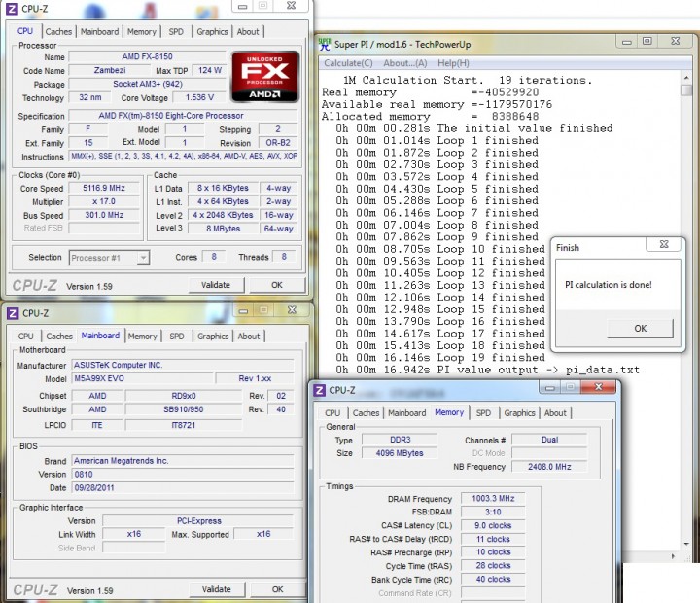Screen dimensions: 700x603
Task: Click scroll down arrow in Super PI output
Action: coord(686,544)
